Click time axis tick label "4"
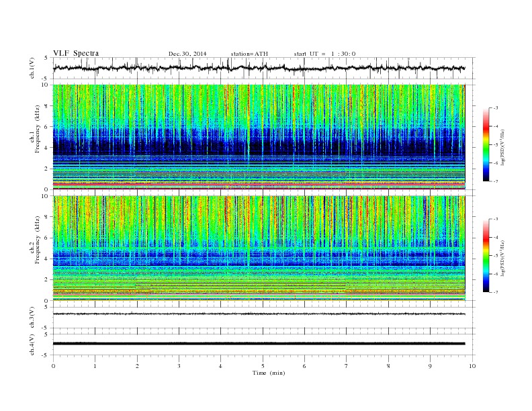Image resolution: width=532 pixels, height=411 pixels. (220, 366)
